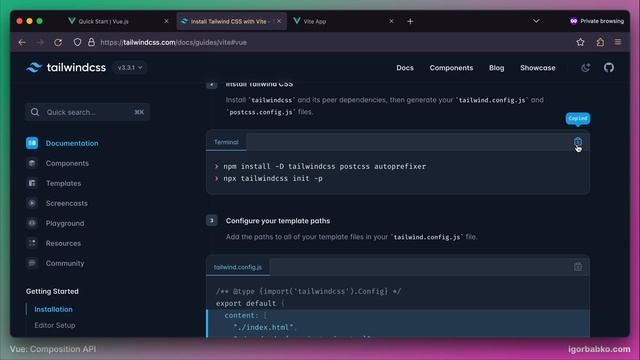Close the Quick Start Vue.js tab

coord(166,21)
